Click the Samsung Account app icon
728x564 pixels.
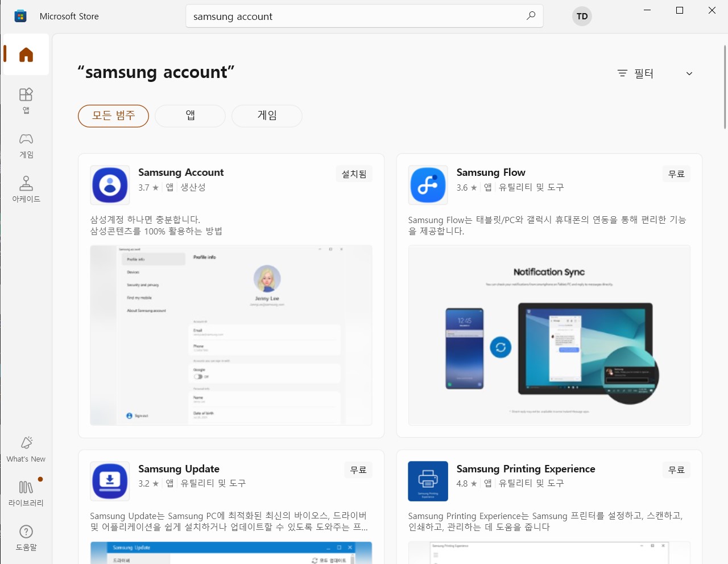click(110, 185)
